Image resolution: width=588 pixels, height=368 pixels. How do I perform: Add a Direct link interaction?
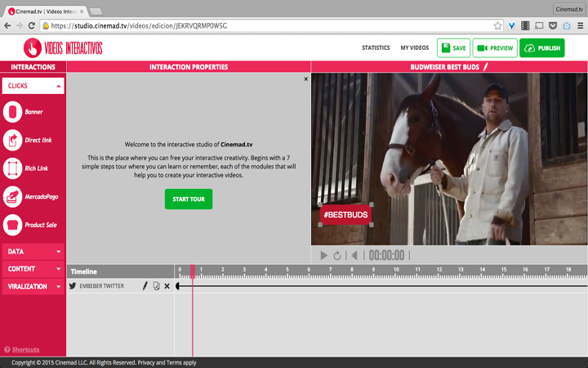coord(12,140)
